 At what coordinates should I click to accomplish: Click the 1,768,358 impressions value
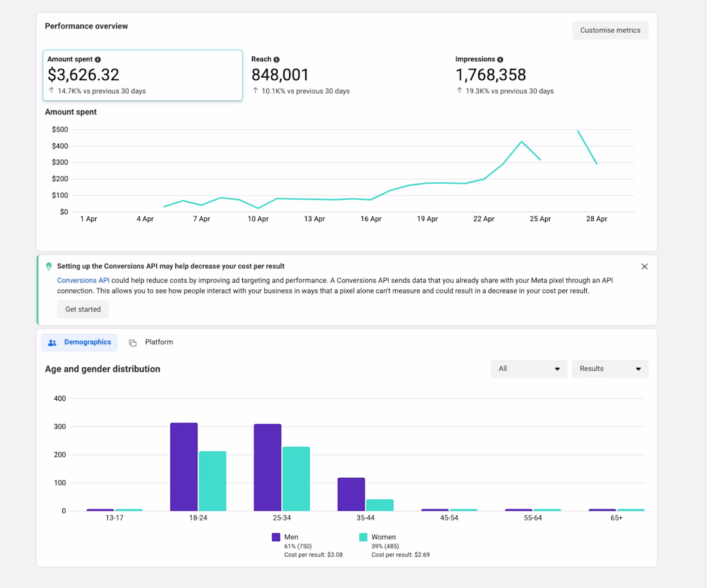(490, 75)
